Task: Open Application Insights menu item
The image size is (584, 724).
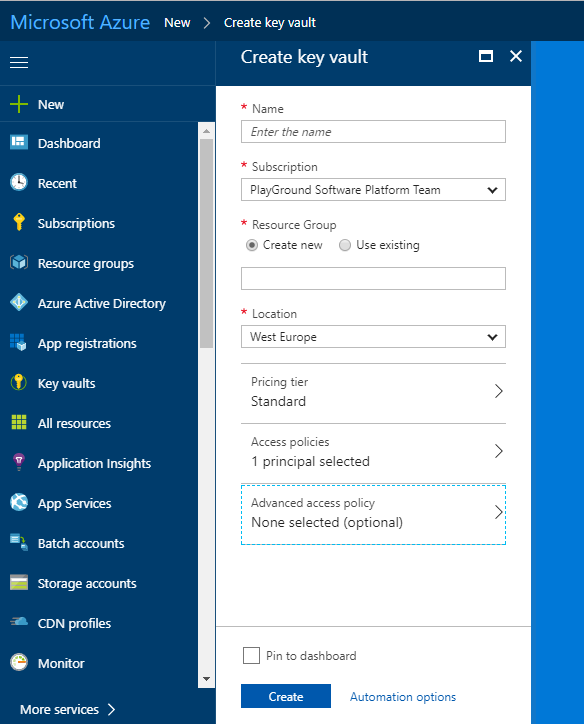Action: 94,464
